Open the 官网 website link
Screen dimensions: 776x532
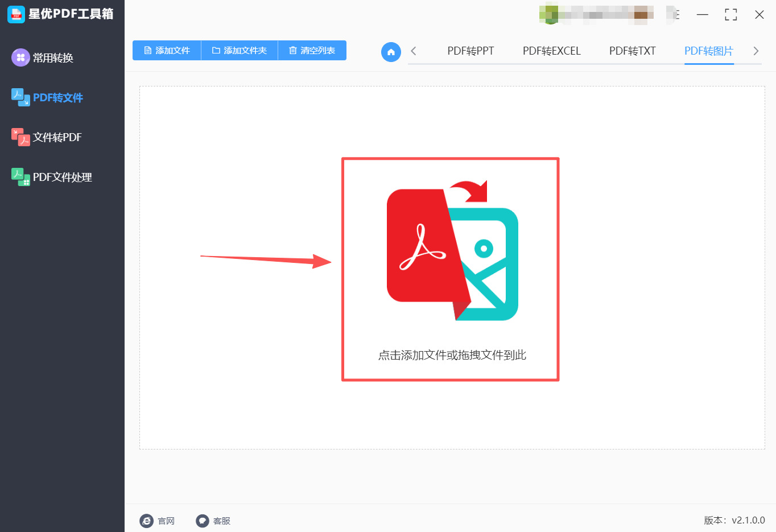tap(157, 521)
